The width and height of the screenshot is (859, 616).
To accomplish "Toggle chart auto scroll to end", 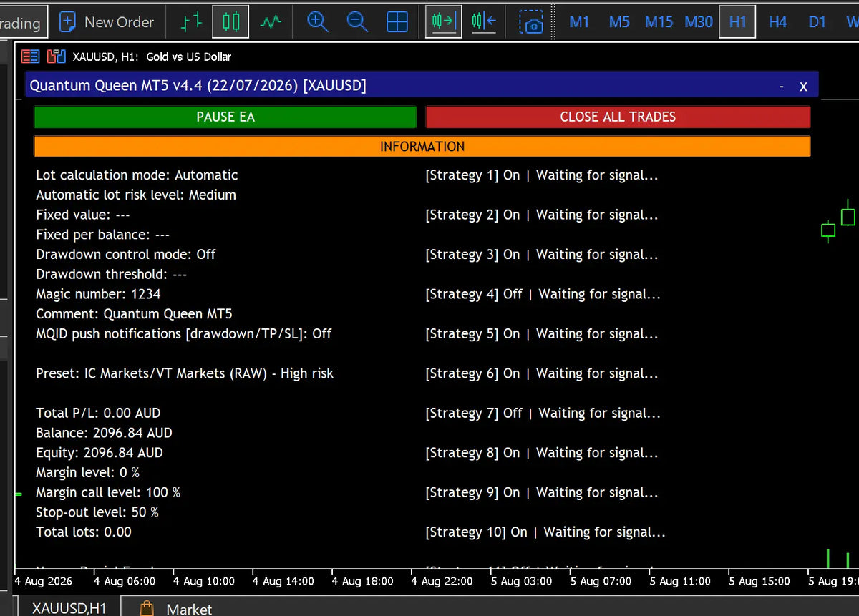I will click(443, 22).
